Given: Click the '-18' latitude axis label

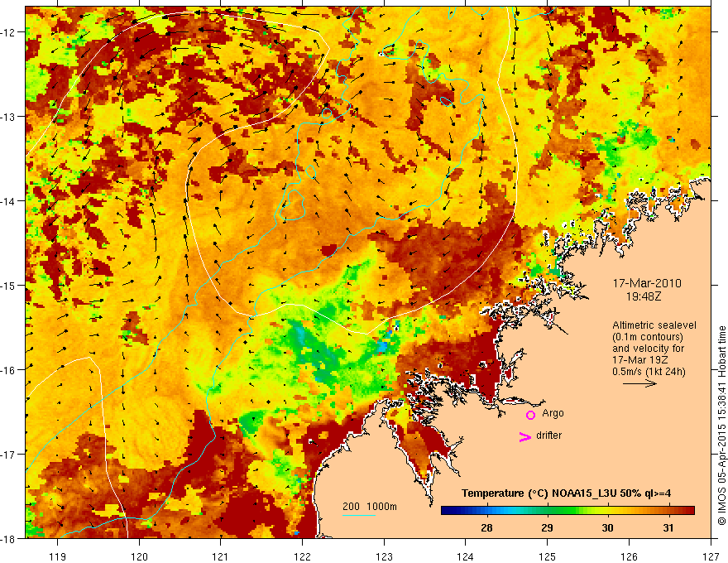Looking at the screenshot, I should point(8,538).
